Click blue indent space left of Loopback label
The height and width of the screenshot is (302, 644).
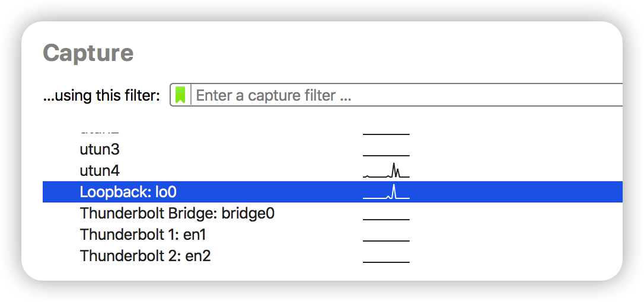[x=60, y=192]
